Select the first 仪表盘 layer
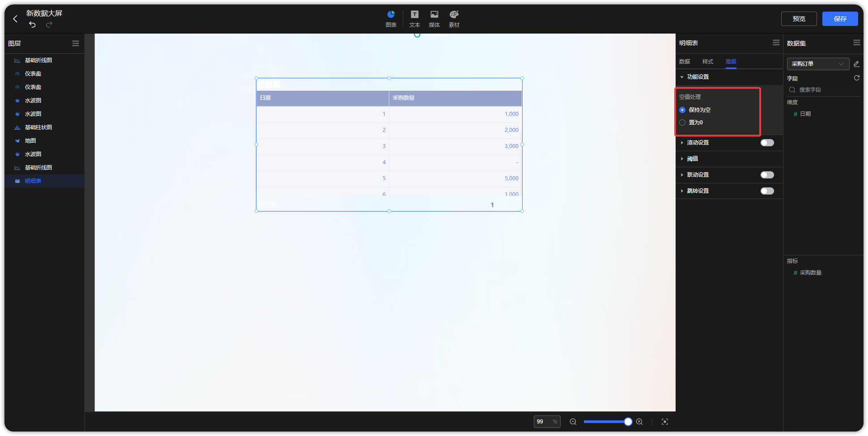Image resolution: width=868 pixels, height=436 pixels. [45, 74]
